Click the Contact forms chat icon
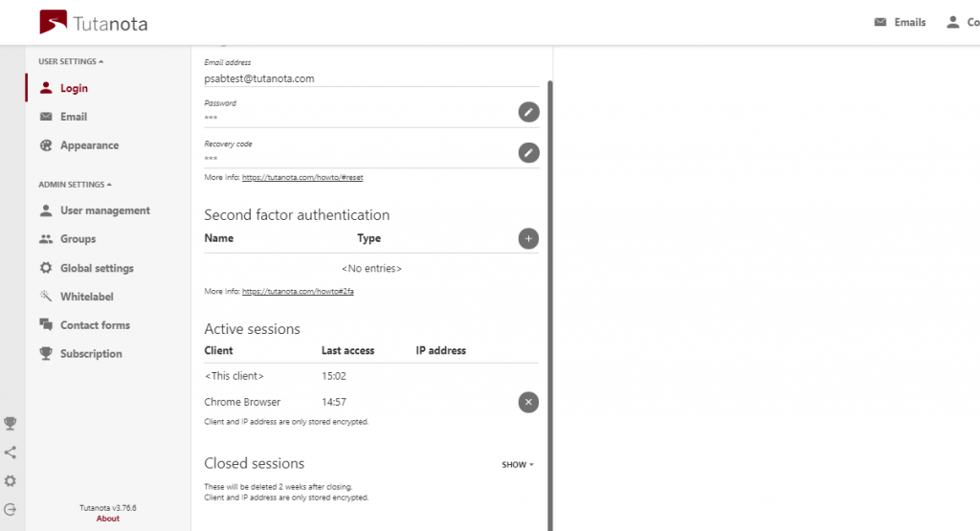The image size is (980, 531). click(46, 324)
